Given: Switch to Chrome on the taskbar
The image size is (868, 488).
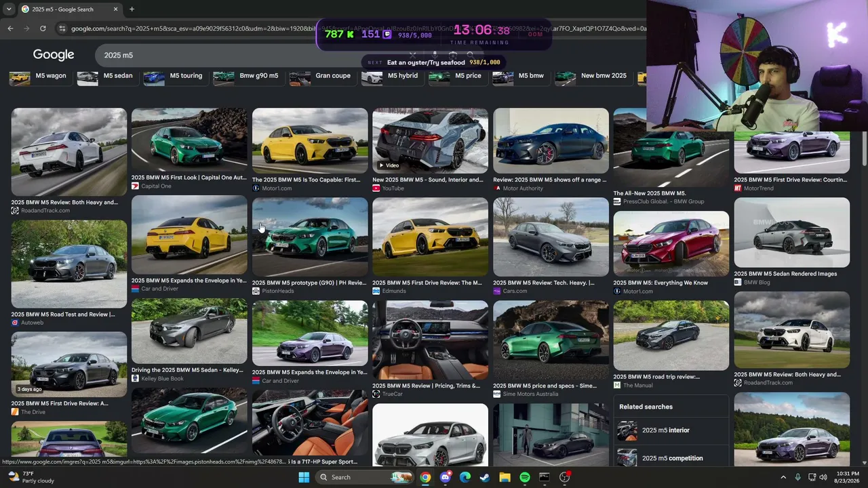Looking at the screenshot, I should point(425,477).
